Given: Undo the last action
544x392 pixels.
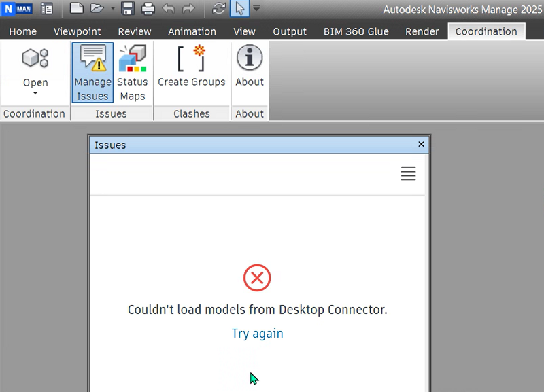Looking at the screenshot, I should click(168, 9).
